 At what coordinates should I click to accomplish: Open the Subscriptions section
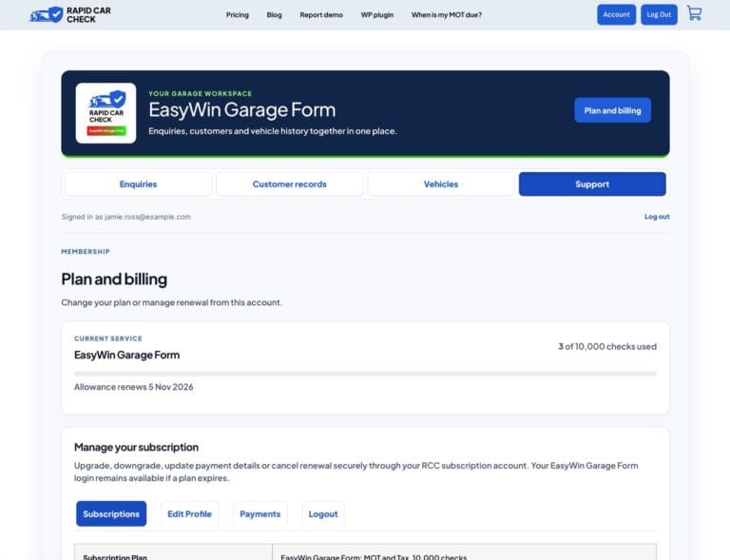click(x=111, y=513)
